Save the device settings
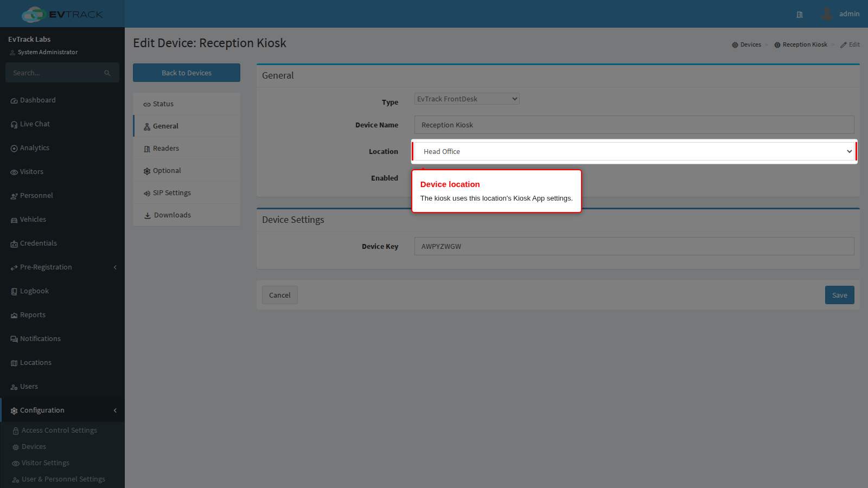The height and width of the screenshot is (488, 868). click(840, 295)
